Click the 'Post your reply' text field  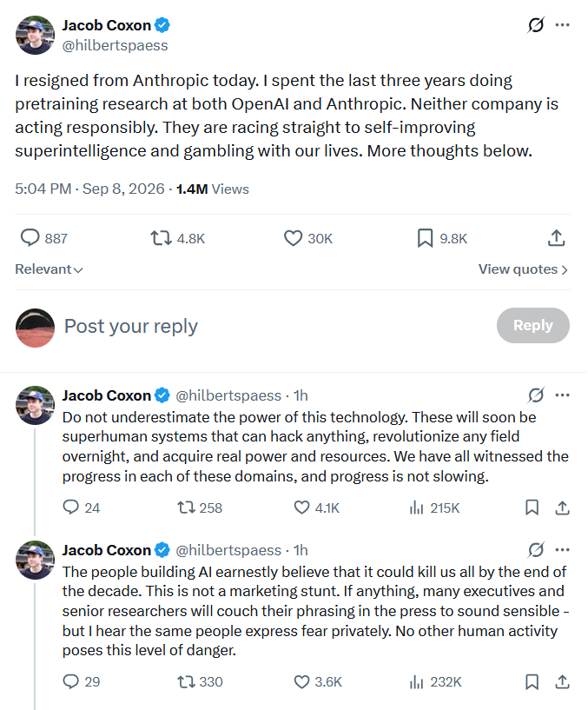coord(131,326)
